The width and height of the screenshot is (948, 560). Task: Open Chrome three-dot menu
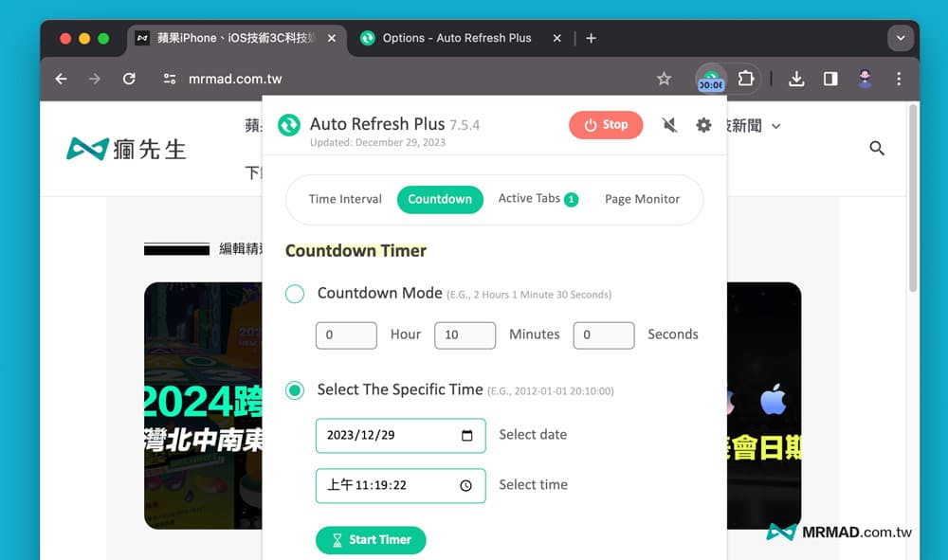click(899, 79)
